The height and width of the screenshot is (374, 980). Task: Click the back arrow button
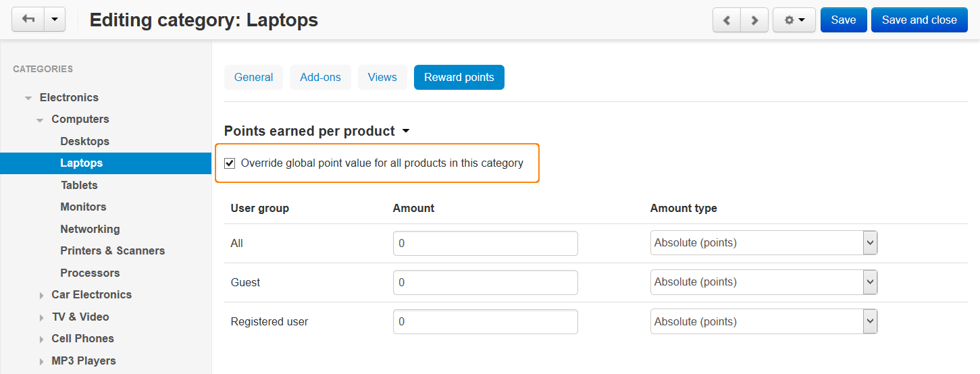28,20
